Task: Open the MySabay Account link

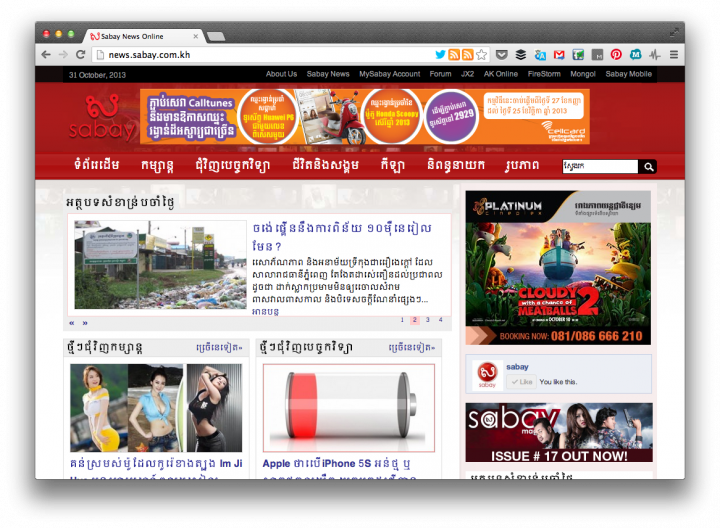Action: (389, 74)
